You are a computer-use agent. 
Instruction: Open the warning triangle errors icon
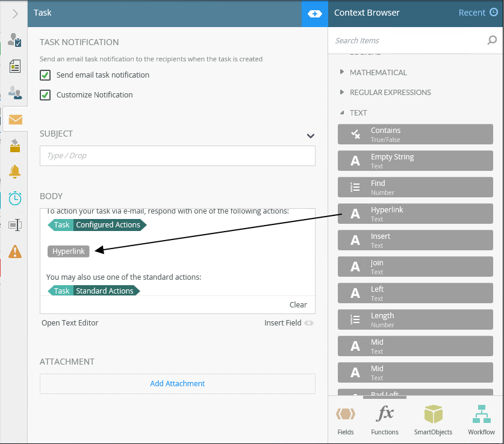point(15,251)
